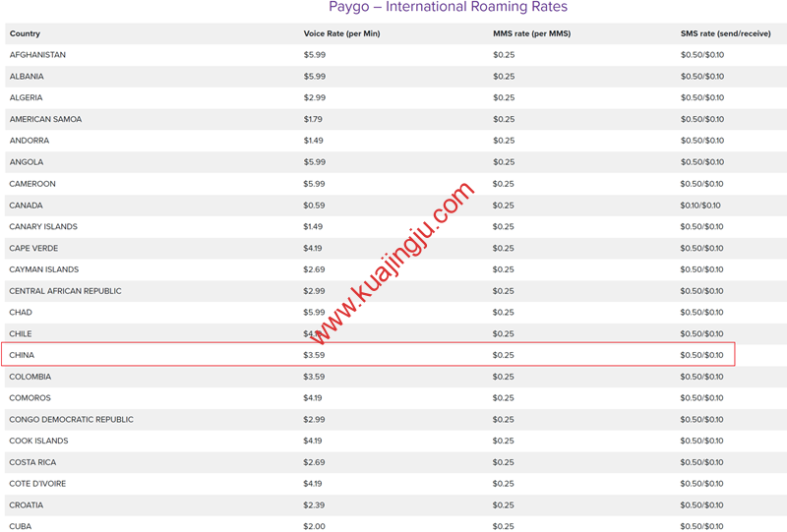Click the MMS rate in Costa Rica row
This screenshot has height=532, width=787.
[x=504, y=462]
